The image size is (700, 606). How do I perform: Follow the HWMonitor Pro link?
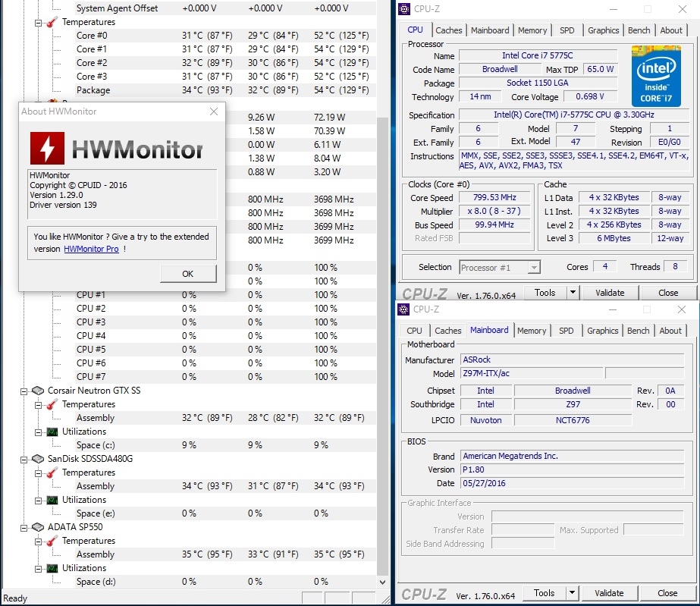click(91, 249)
